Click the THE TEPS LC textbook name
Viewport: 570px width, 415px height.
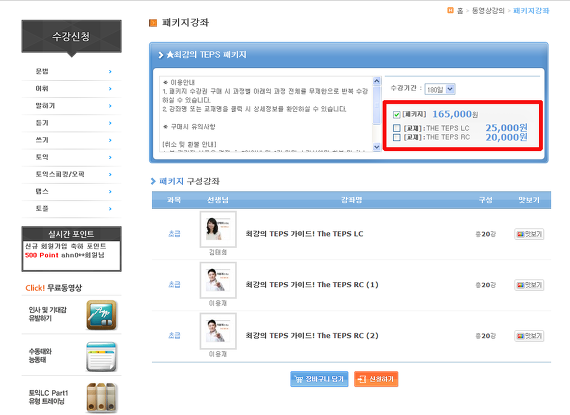tap(447, 128)
